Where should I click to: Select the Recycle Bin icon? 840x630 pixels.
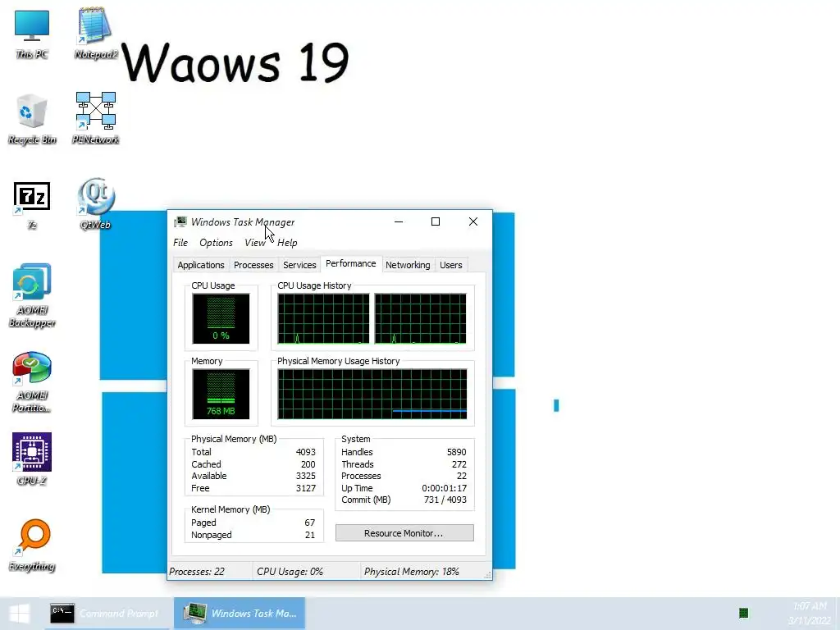32,119
